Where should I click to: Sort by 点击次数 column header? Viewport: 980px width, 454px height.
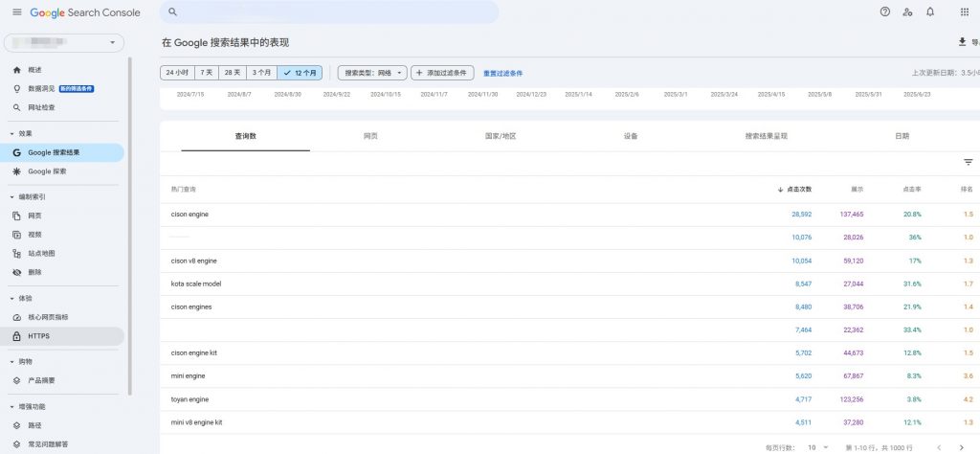[794, 189]
